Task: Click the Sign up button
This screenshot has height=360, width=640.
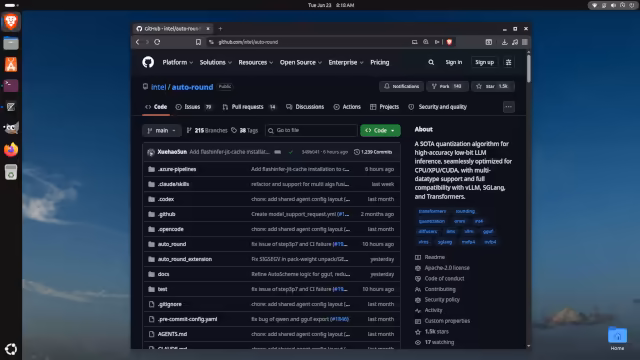Action: click(484, 62)
